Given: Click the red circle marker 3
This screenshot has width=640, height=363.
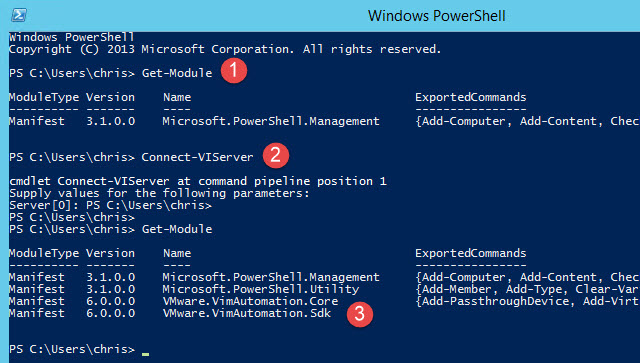Looking at the screenshot, I should (360, 314).
